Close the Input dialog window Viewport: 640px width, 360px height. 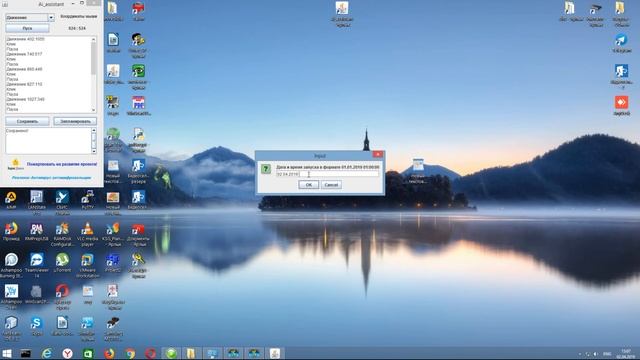tap(378, 154)
